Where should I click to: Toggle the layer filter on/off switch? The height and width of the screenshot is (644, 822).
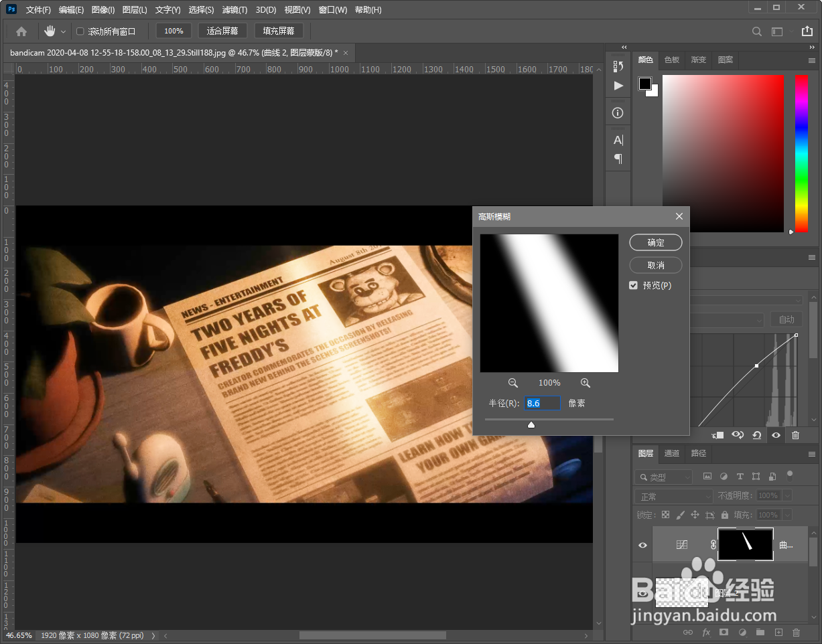[790, 476]
